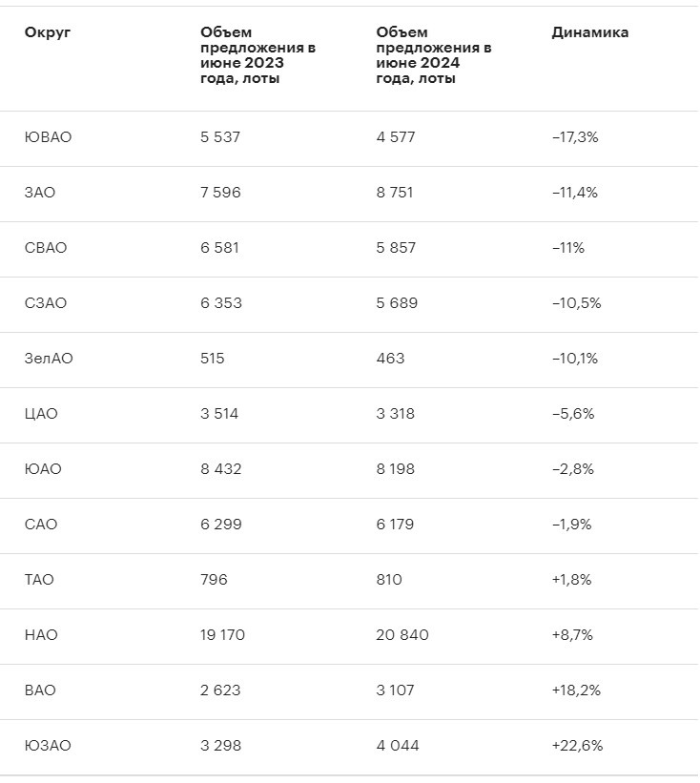
Task: Click the ТАО row label
Action: [x=41, y=580]
